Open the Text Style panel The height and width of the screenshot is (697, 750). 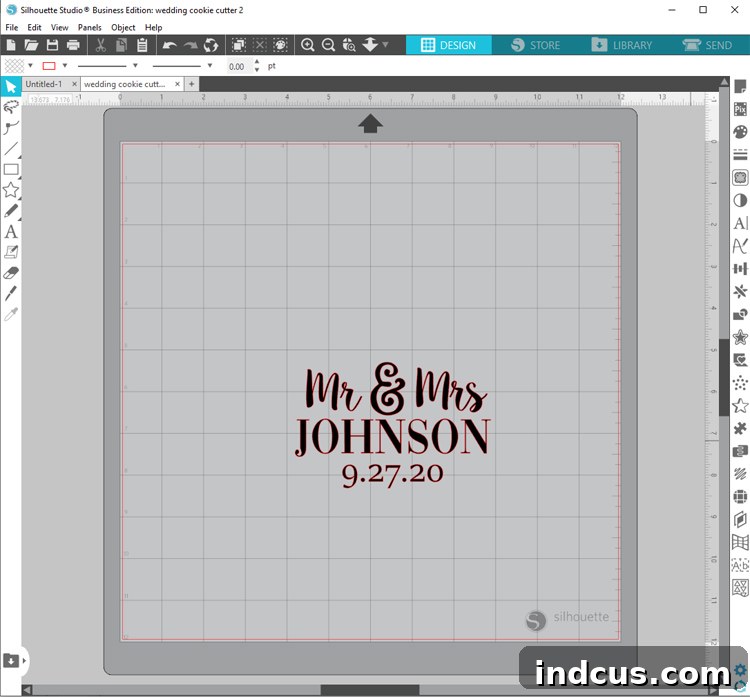(740, 223)
